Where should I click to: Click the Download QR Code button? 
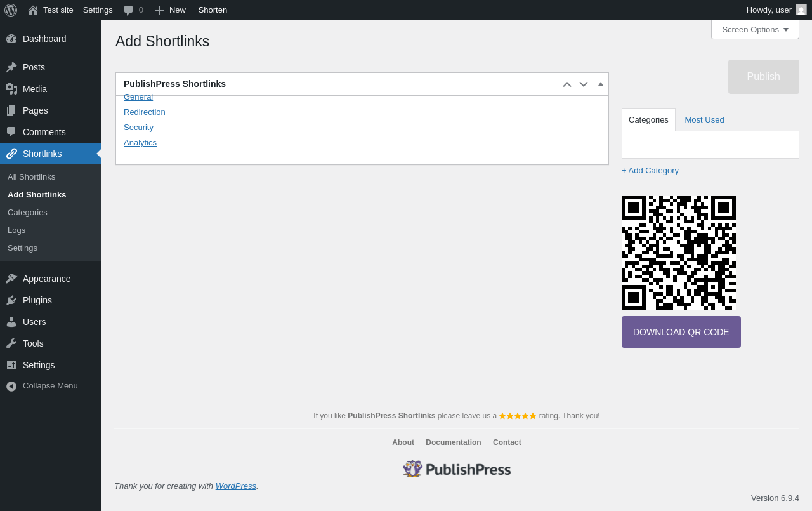[x=681, y=332]
